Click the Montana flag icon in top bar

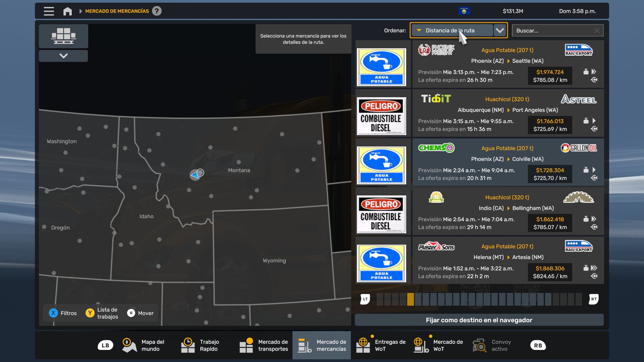click(x=464, y=11)
